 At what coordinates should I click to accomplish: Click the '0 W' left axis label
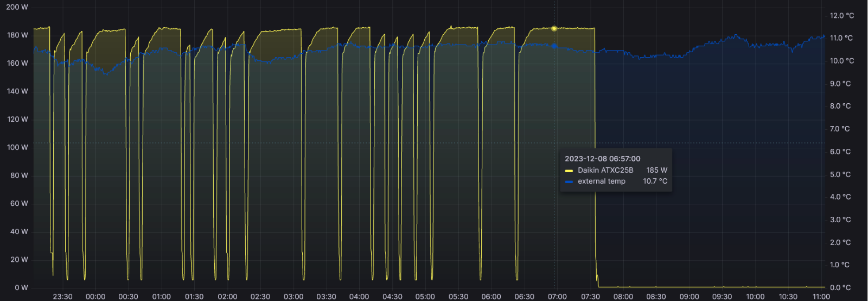click(x=21, y=287)
